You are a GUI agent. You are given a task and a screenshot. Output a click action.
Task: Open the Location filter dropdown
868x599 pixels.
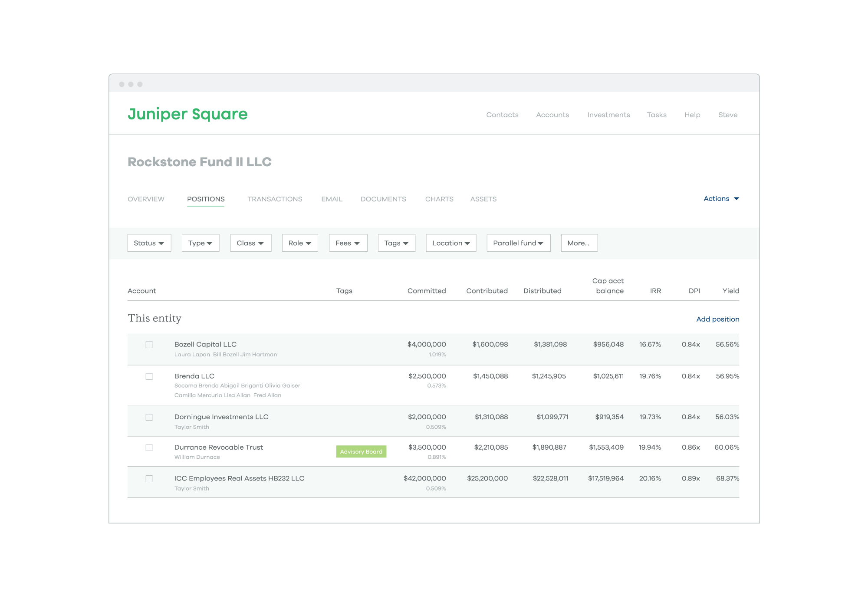pyautogui.click(x=450, y=243)
